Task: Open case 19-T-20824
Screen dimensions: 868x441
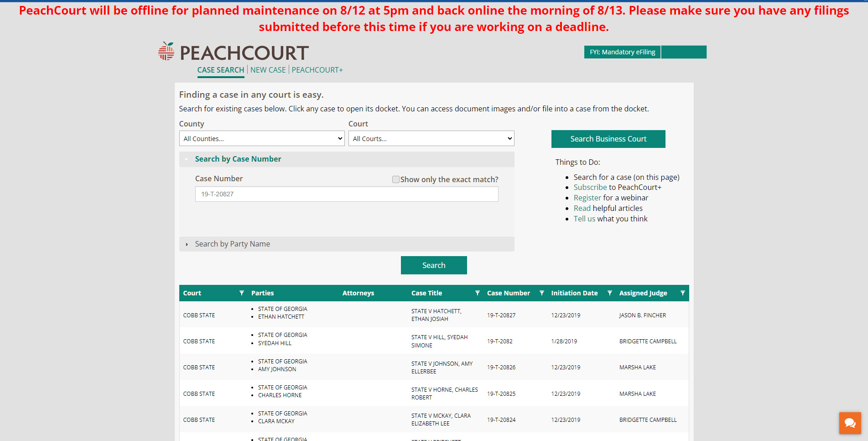Action: coord(501,420)
